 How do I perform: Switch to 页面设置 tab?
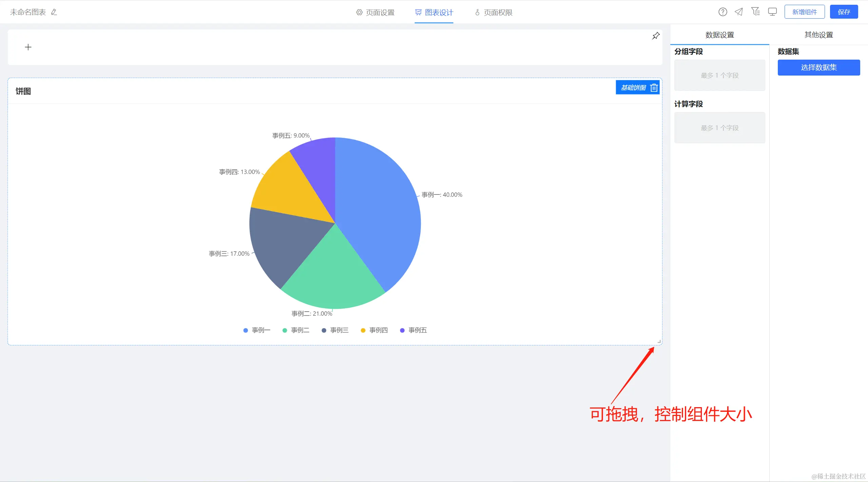point(375,13)
